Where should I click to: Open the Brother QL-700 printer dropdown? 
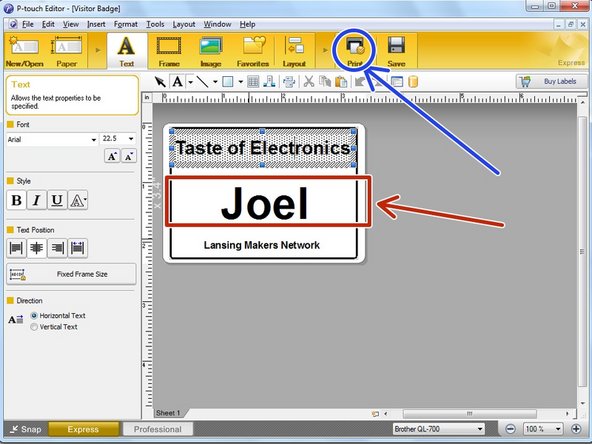tap(438, 429)
